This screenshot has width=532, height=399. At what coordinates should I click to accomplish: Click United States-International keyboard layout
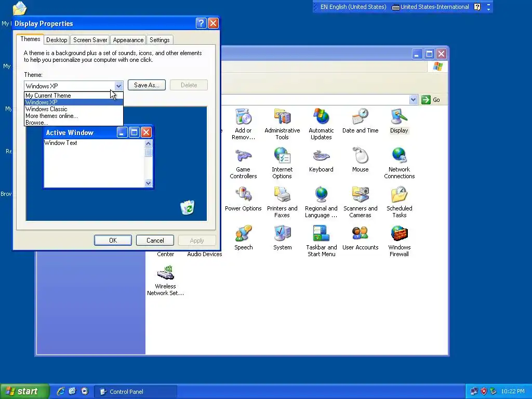pos(430,7)
